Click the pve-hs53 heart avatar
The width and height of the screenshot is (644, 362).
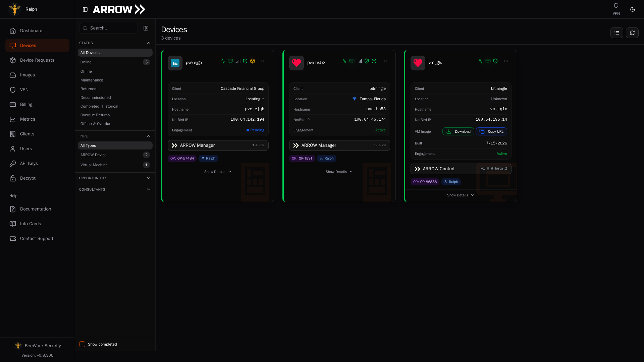point(297,63)
